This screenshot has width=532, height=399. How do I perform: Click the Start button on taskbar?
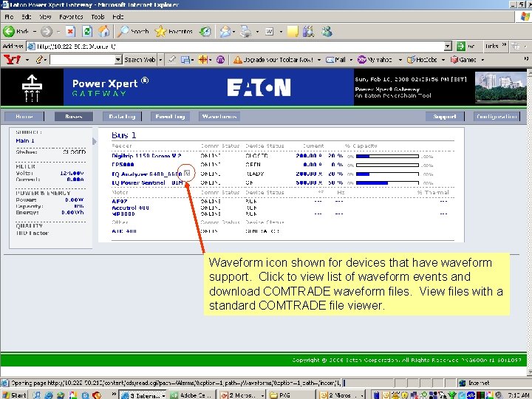[x=14, y=395]
